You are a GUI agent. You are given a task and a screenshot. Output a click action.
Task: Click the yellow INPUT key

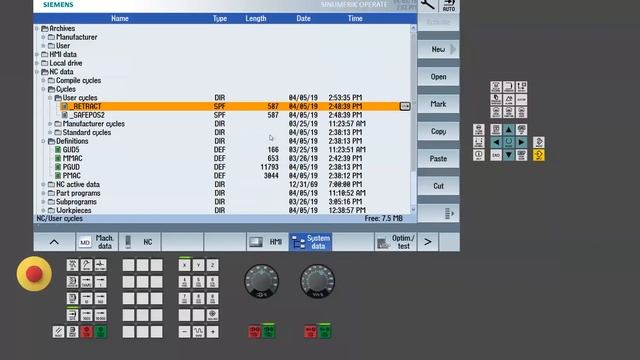pyautogui.click(x=539, y=155)
